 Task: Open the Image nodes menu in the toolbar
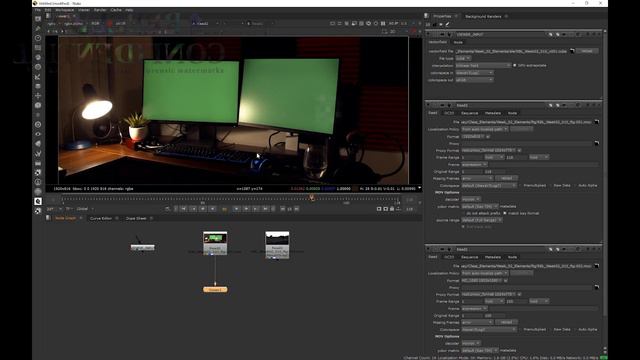38,19
